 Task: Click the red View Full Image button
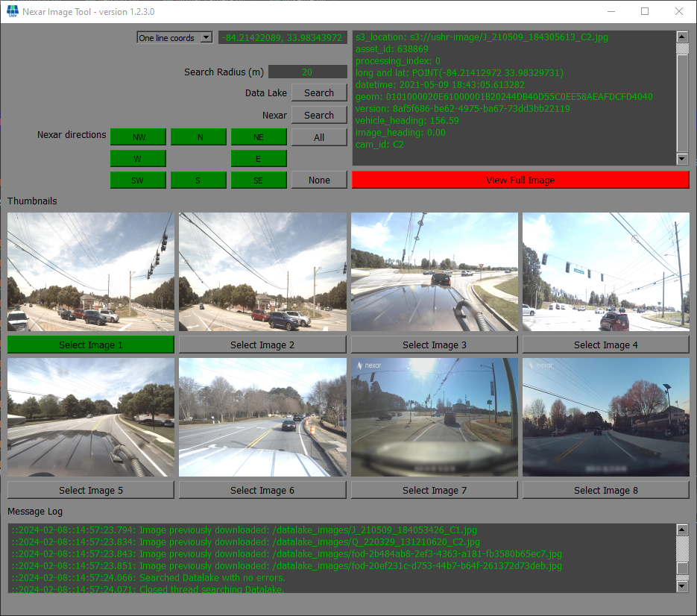click(x=520, y=180)
